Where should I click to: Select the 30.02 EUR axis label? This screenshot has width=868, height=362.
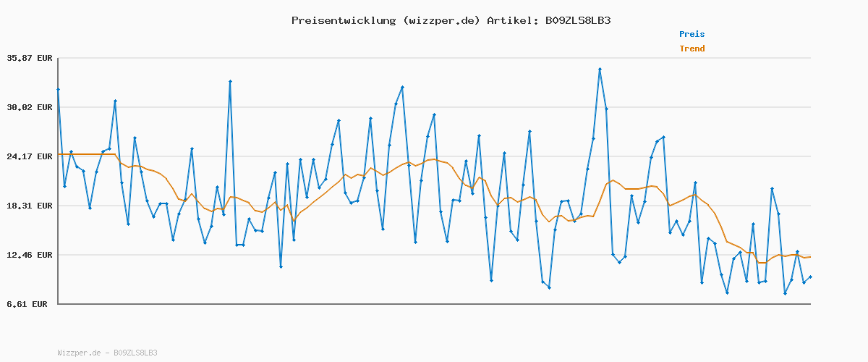click(x=30, y=107)
